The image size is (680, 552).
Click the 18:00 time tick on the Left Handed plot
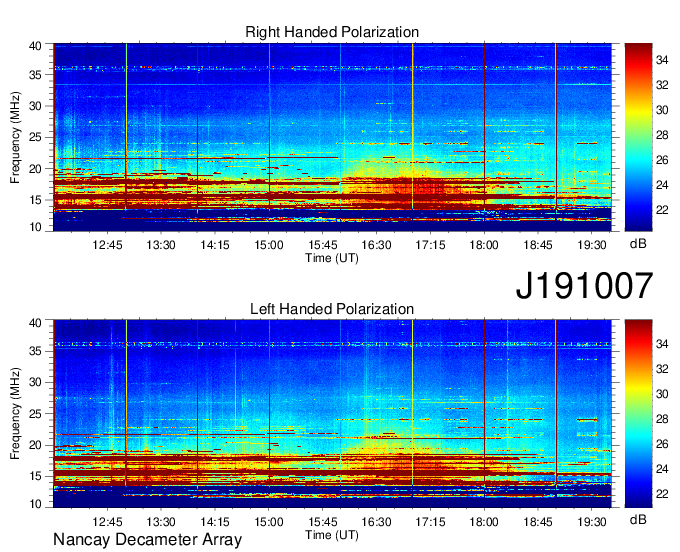click(484, 521)
